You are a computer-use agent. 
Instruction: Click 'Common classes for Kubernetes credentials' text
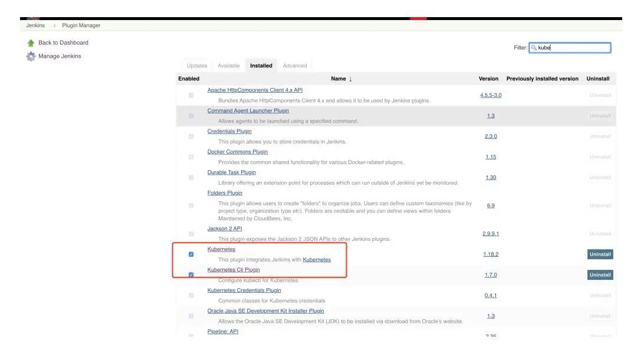coord(271,301)
